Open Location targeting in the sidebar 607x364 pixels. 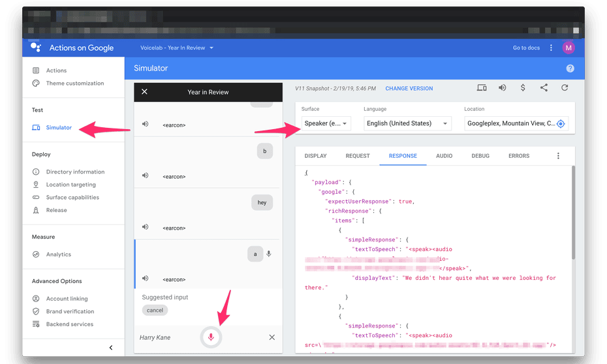click(71, 185)
